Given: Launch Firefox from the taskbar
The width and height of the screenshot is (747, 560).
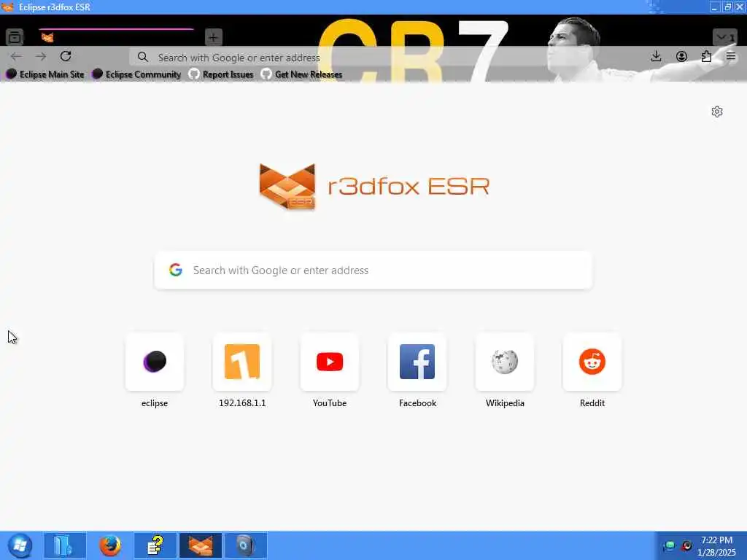Looking at the screenshot, I should click(110, 545).
